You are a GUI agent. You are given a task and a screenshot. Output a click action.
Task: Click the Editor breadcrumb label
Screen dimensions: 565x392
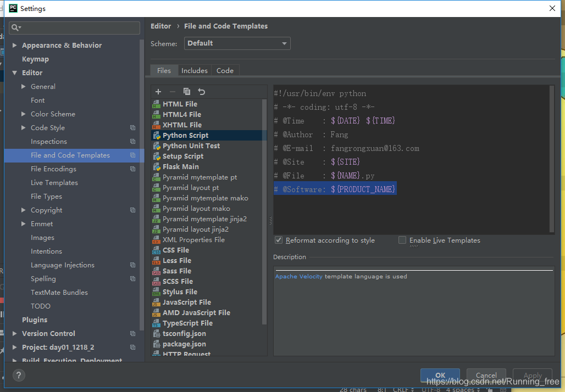[x=160, y=26]
